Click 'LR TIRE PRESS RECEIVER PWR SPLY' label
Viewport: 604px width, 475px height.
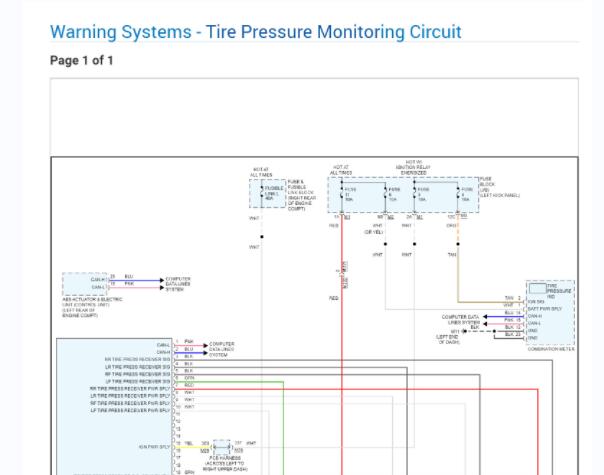130,396
